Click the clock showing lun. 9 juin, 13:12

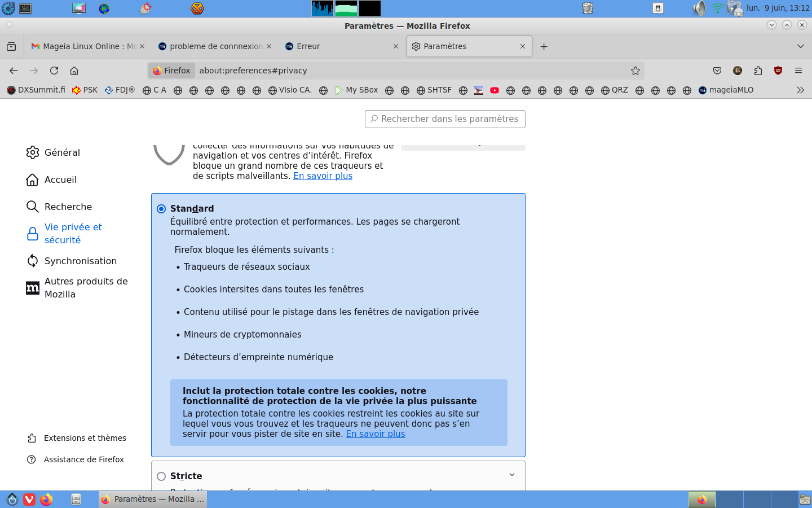(778, 8)
